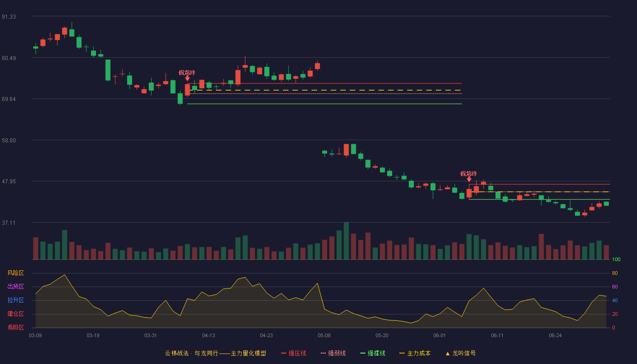637x364 pixels.
Task: Click the 06-24 date axis label
Action: [555, 335]
